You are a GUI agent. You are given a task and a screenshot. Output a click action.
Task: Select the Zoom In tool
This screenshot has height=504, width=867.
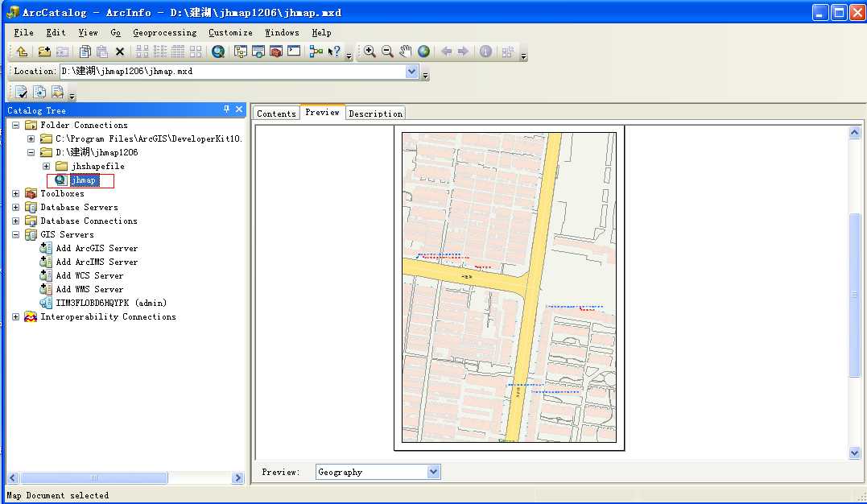click(370, 52)
